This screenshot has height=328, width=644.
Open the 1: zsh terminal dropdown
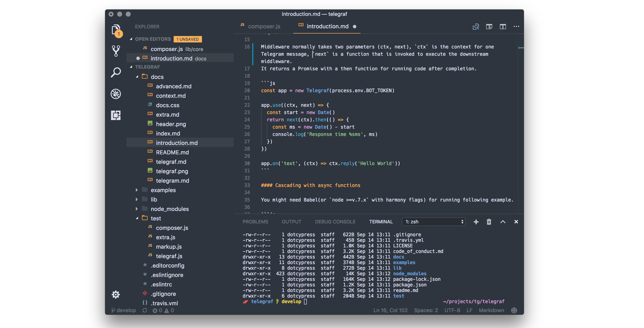pyautogui.click(x=433, y=222)
